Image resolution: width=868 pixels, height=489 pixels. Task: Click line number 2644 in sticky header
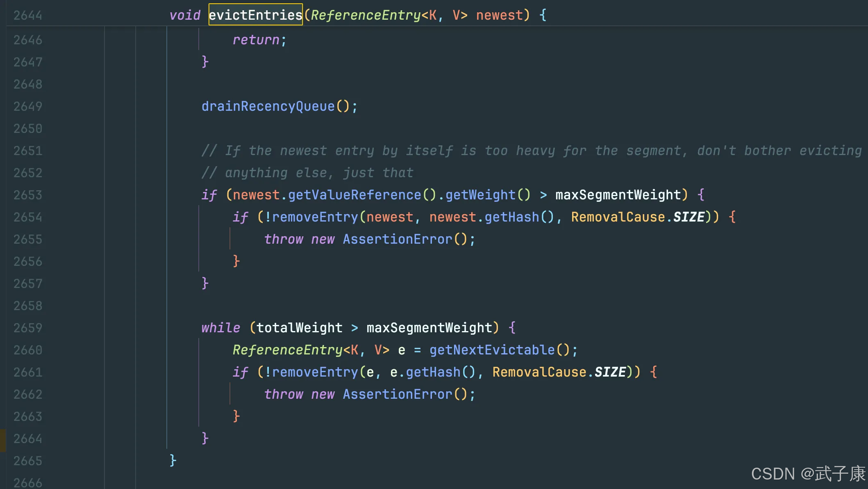point(28,15)
